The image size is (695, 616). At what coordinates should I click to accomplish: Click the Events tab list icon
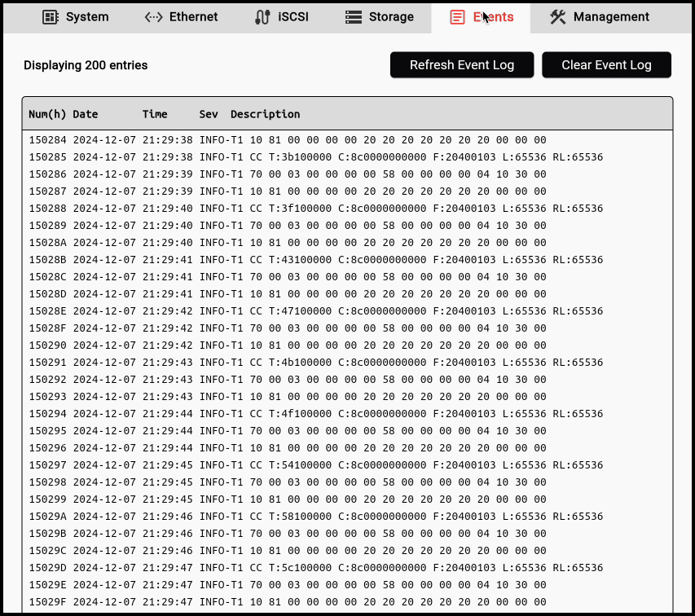[458, 16]
